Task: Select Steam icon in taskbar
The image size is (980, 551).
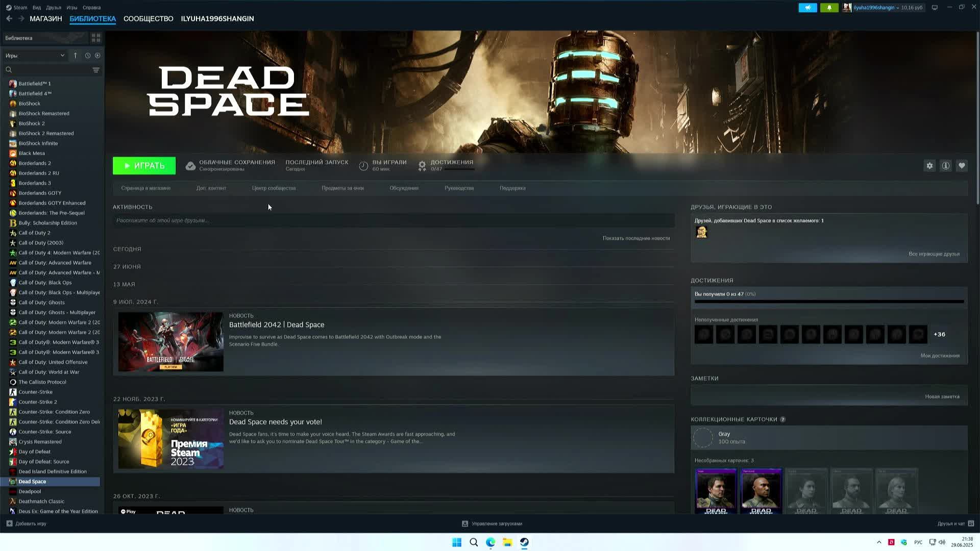Action: (x=524, y=542)
